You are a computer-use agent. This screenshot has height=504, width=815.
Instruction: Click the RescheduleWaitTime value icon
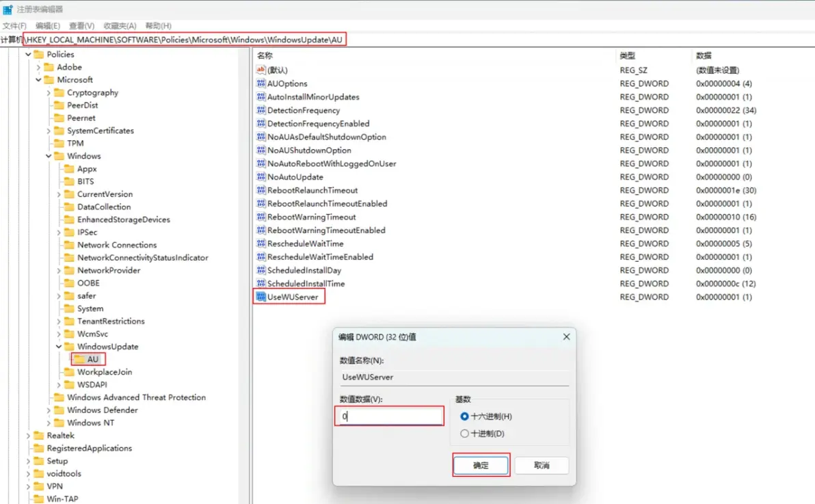[261, 243]
